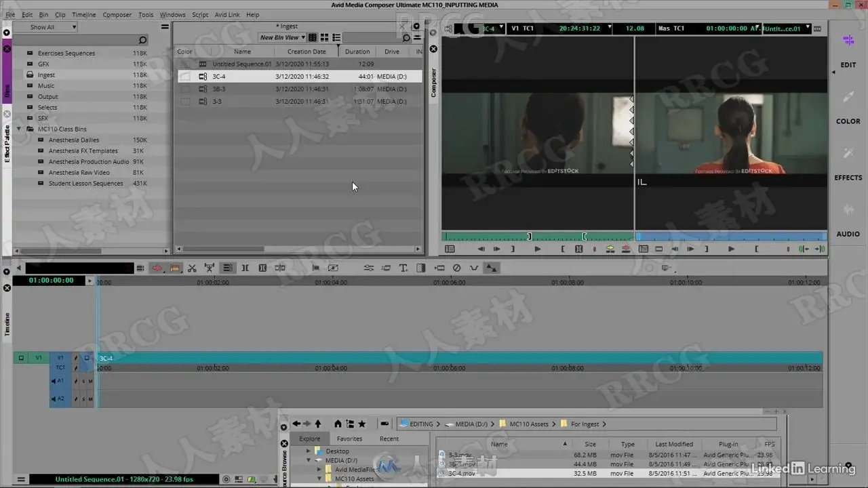Viewport: 868px width, 488px height.
Task: Click the source monitor green position bar
Action: point(538,237)
